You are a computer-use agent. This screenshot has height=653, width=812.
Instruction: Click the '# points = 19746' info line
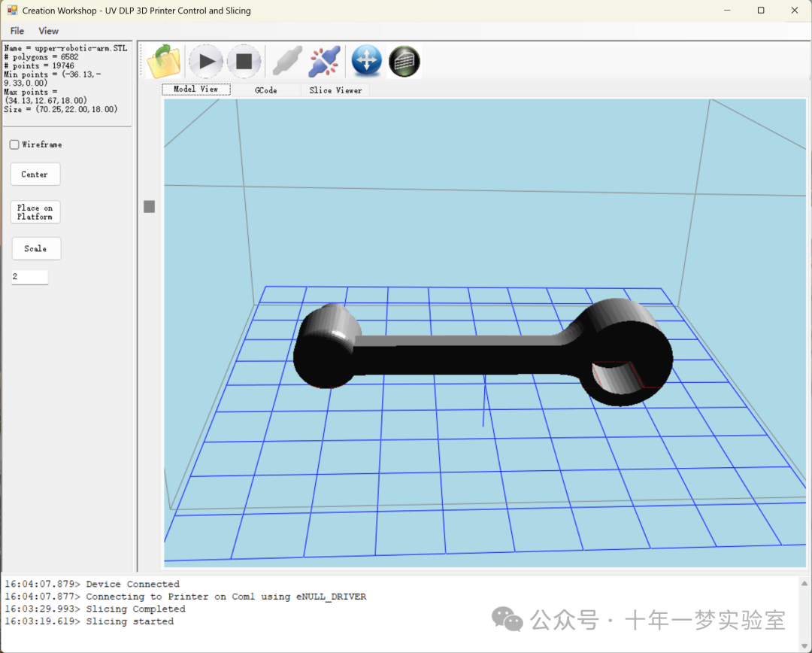pos(39,65)
